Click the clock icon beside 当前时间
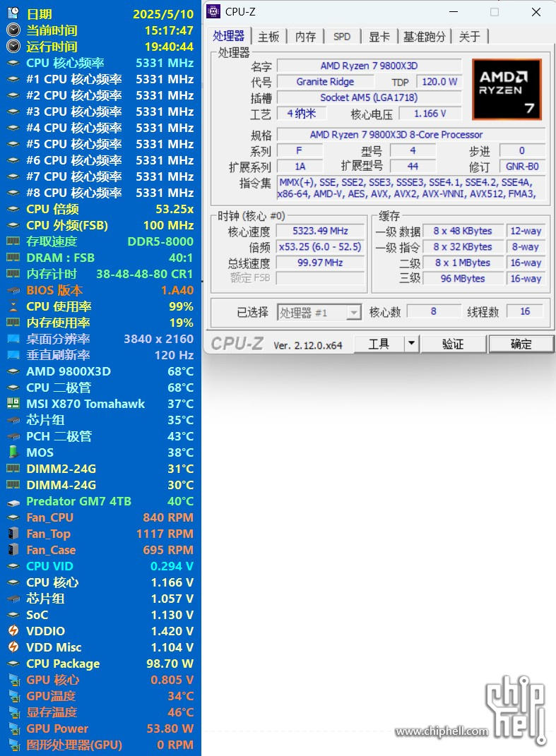 tap(13, 30)
